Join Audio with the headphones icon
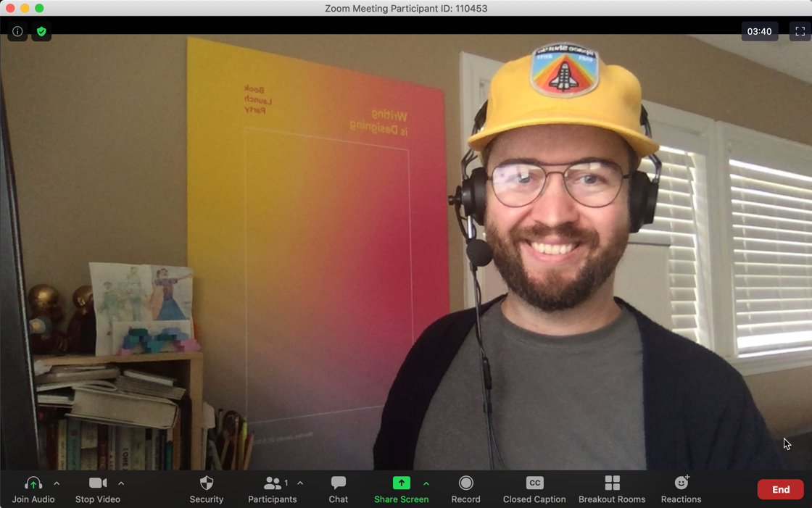 [33, 489]
